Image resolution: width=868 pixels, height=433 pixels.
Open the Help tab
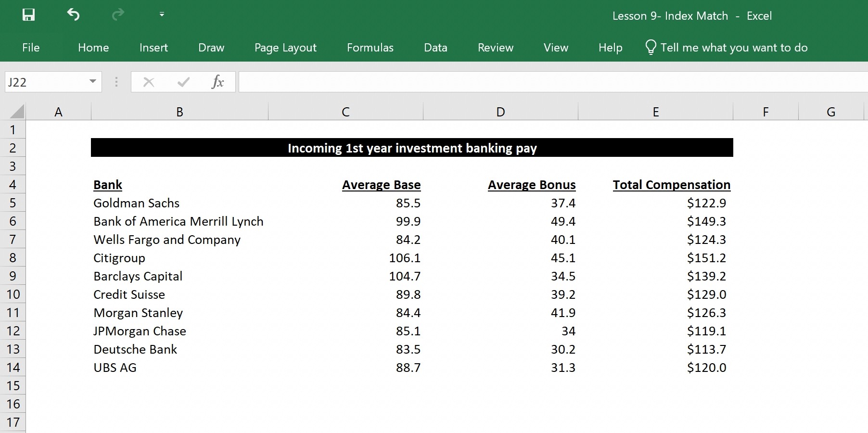coord(610,48)
